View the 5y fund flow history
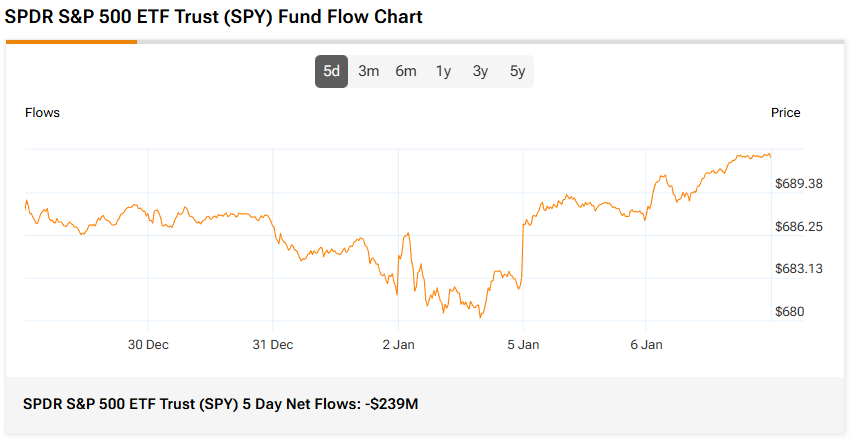Viewport: 856px width, 442px height. (517, 71)
